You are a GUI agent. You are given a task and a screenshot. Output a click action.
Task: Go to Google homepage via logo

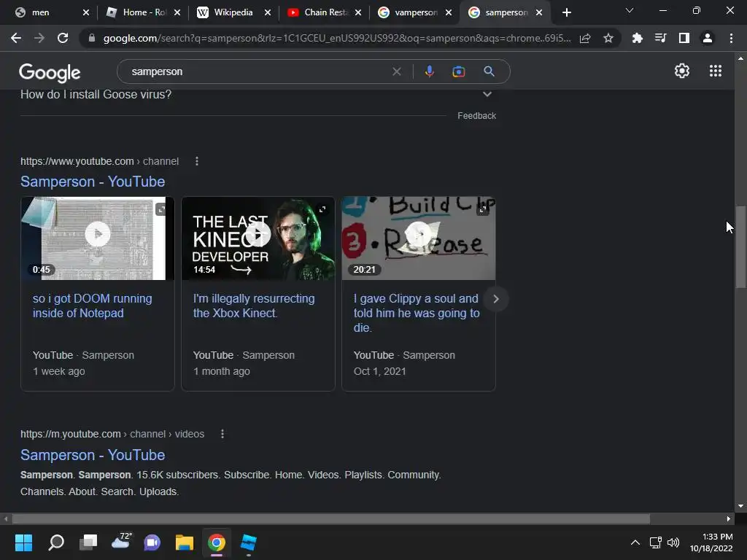pyautogui.click(x=50, y=73)
